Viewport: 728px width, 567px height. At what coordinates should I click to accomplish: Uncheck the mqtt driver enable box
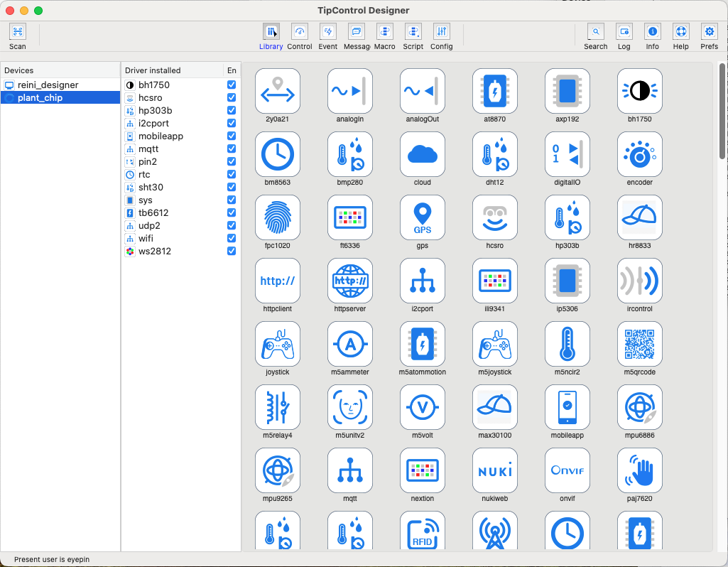232,149
